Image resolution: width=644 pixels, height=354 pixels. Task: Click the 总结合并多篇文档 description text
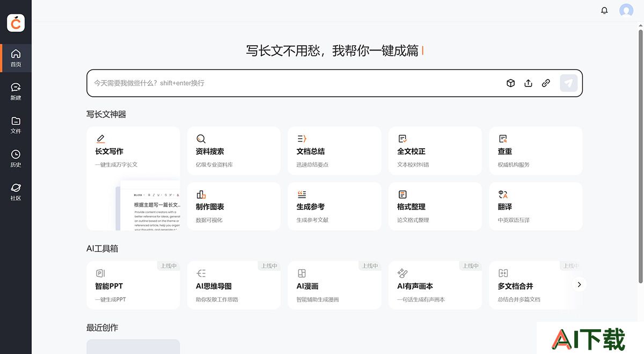[519, 299]
